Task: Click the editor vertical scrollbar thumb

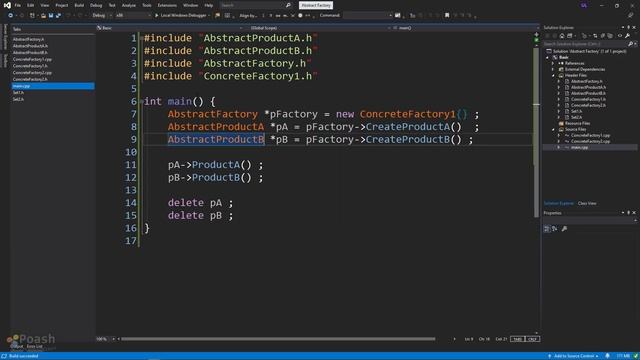Action: coord(536,133)
